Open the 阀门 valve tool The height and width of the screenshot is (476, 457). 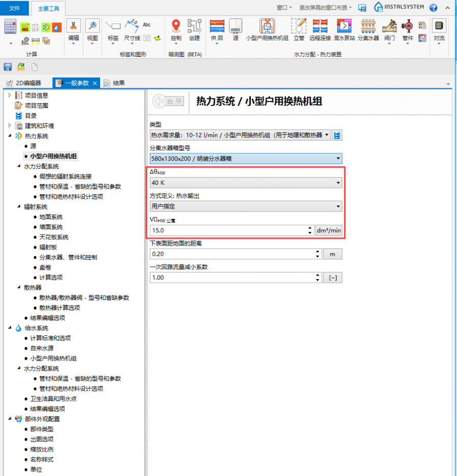pyautogui.click(x=389, y=28)
